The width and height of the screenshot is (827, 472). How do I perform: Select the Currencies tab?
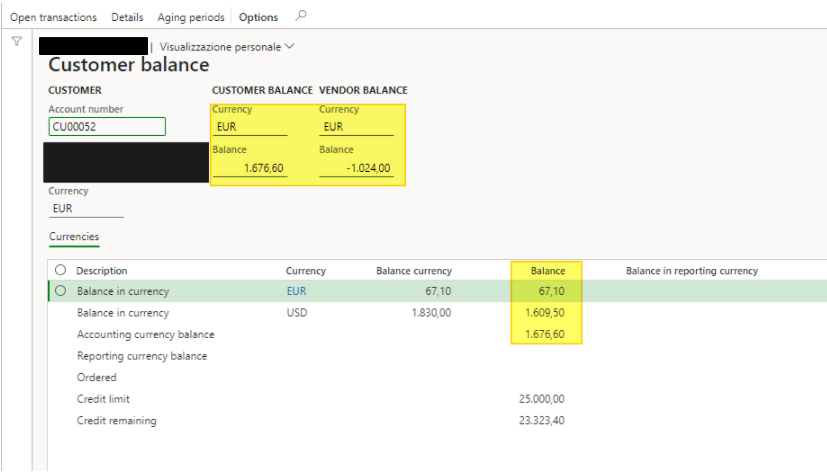click(x=74, y=237)
